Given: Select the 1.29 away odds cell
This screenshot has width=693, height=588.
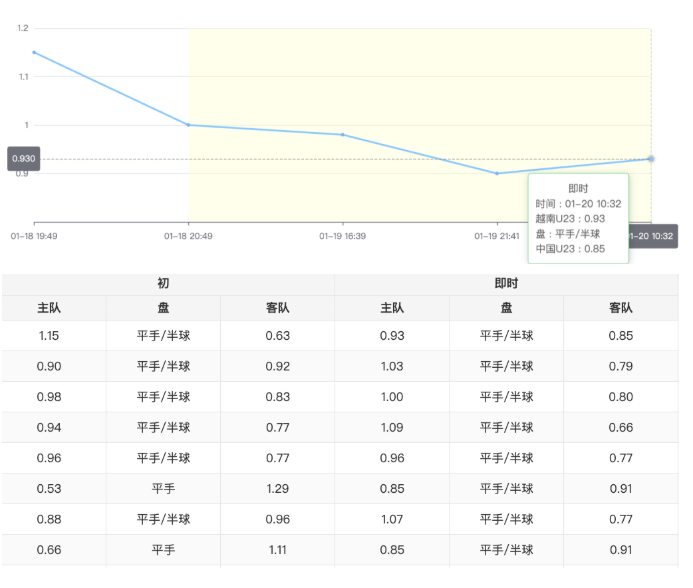Looking at the screenshot, I should [x=278, y=489].
